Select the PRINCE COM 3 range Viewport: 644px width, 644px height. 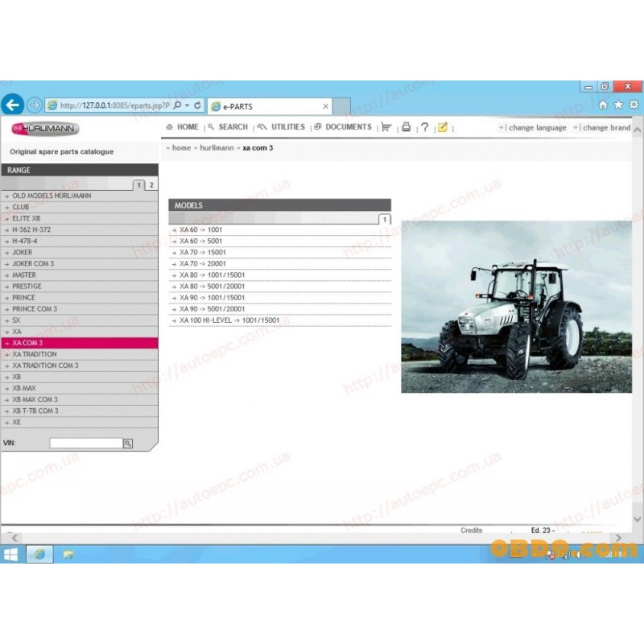(80, 309)
